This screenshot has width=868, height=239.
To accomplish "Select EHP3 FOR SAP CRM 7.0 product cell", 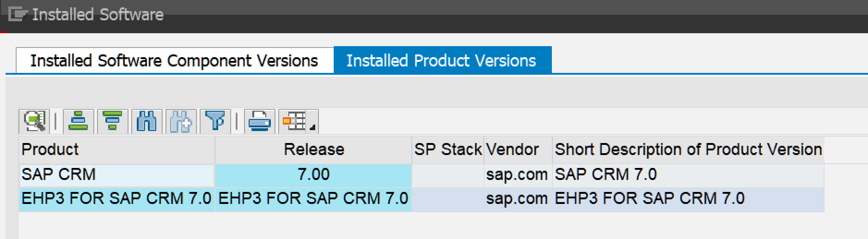I will click(117, 199).
